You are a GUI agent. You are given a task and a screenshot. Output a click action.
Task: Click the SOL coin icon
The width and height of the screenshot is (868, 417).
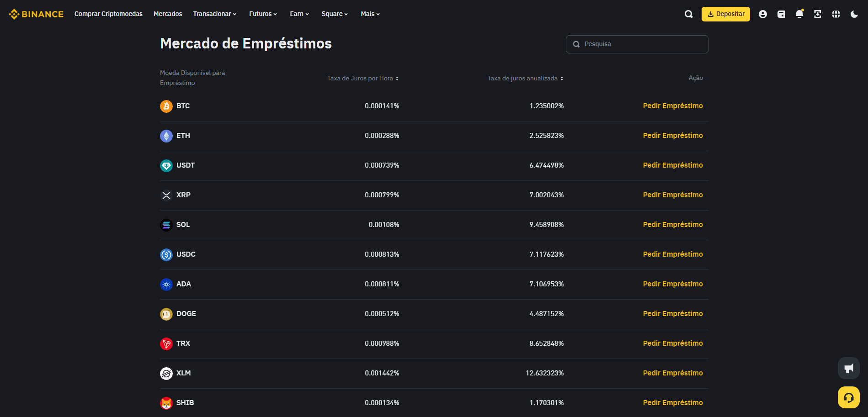[166, 225]
